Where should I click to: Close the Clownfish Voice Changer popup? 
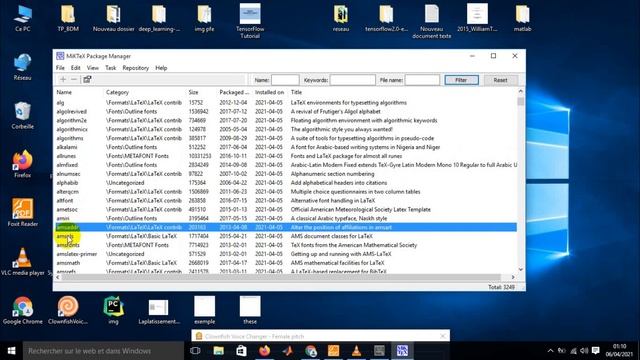click(x=443, y=336)
